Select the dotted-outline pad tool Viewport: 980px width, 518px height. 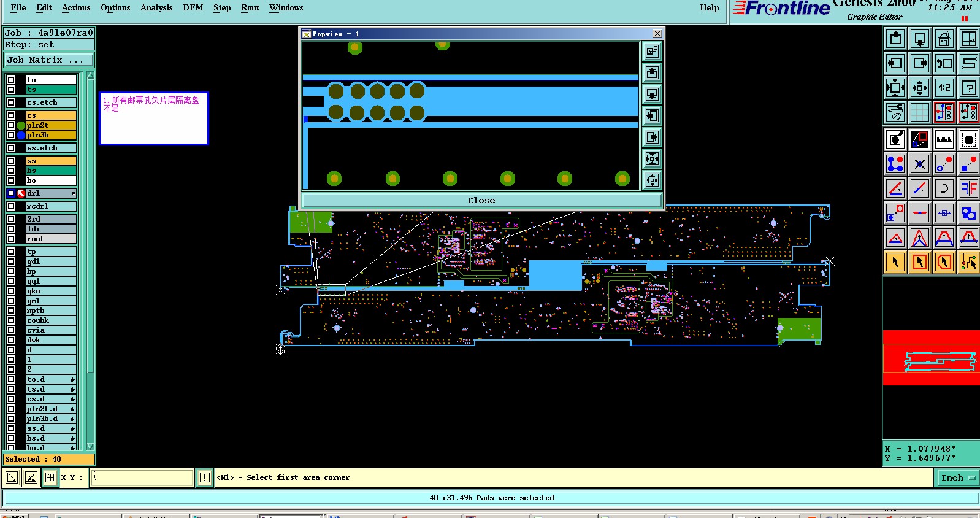969,139
